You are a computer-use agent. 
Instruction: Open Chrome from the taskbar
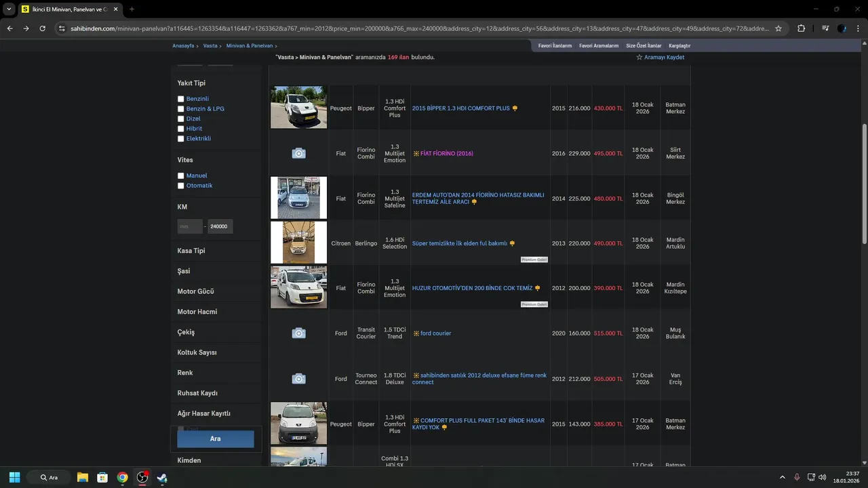click(122, 477)
